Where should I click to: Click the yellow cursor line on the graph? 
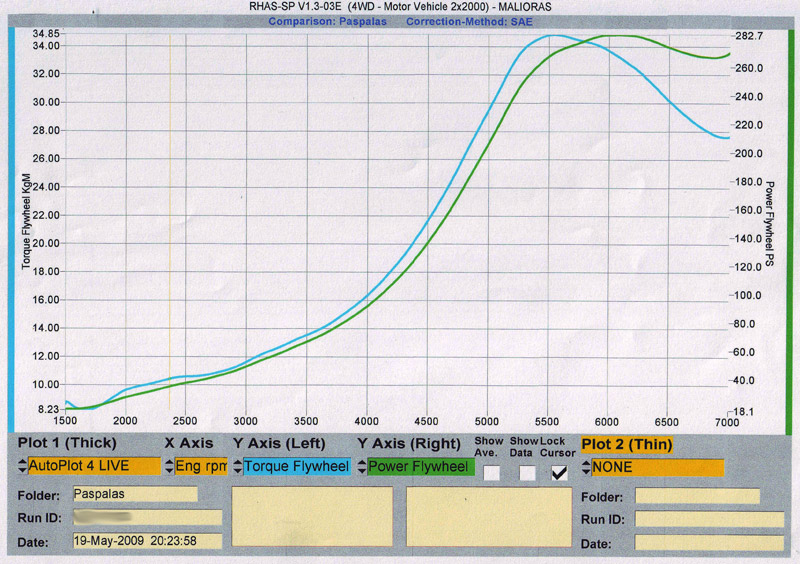170,222
